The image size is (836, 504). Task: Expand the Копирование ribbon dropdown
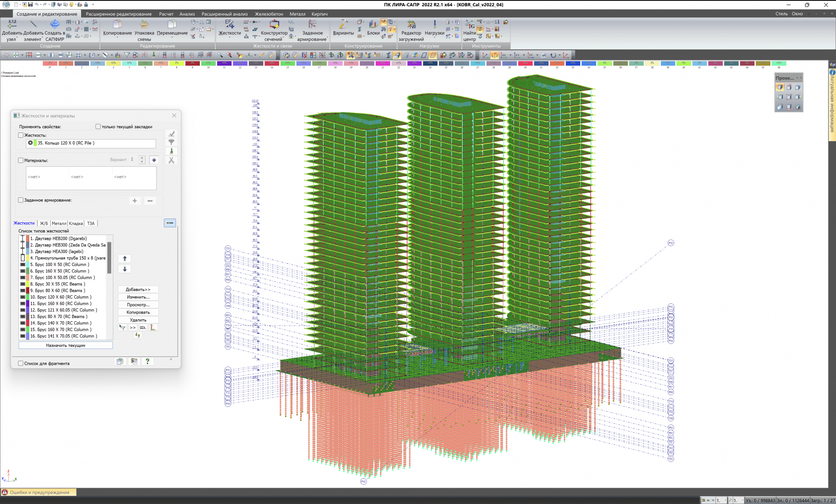[117, 37]
